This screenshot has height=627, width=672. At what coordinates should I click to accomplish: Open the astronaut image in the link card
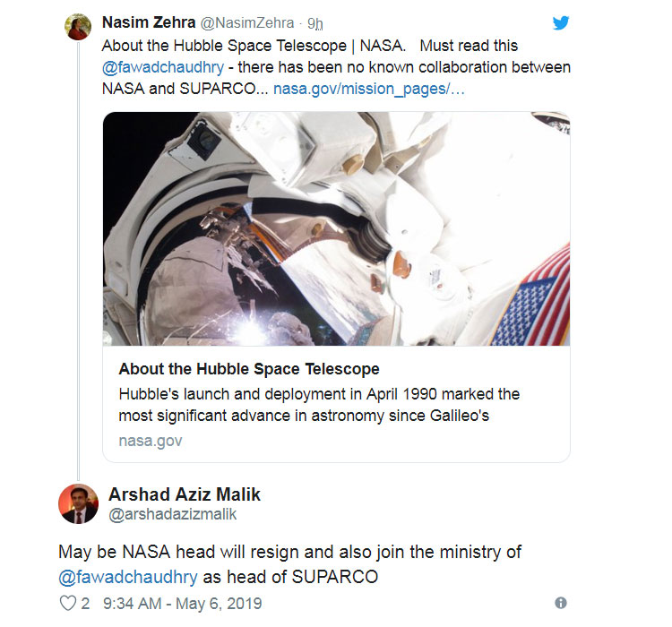(336, 228)
